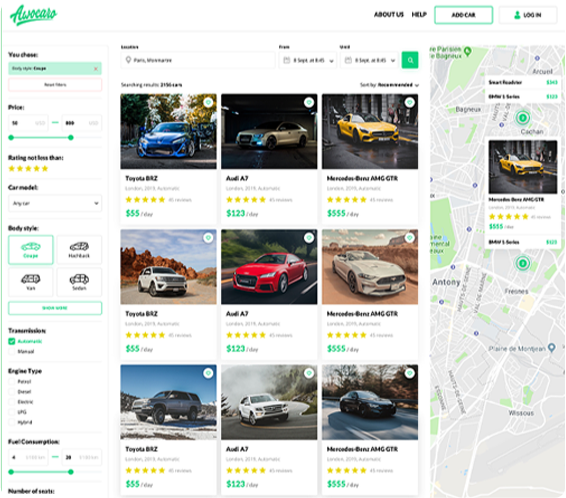This screenshot has height=498, width=566.
Task: Check the LPG engine type checkbox
Action: 12,412
